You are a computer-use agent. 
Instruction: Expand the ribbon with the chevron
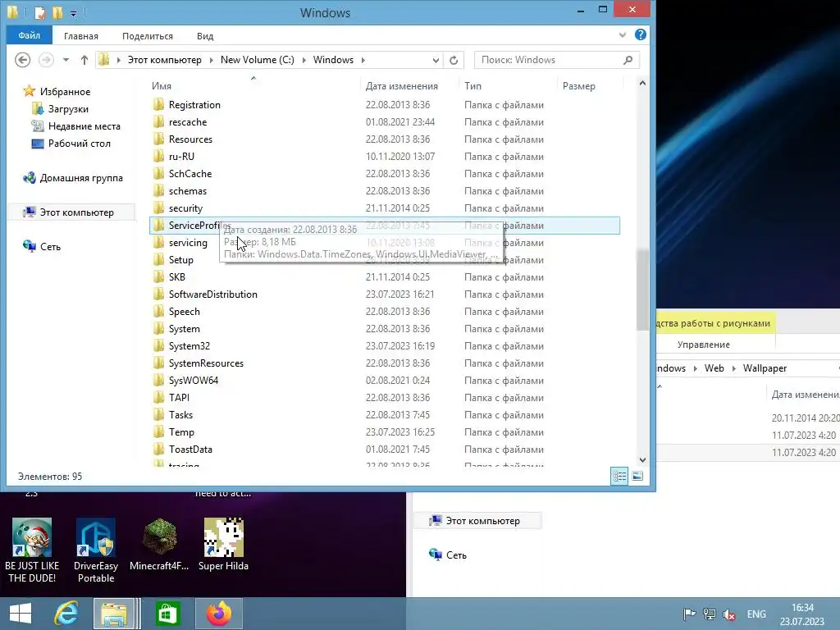(x=622, y=34)
